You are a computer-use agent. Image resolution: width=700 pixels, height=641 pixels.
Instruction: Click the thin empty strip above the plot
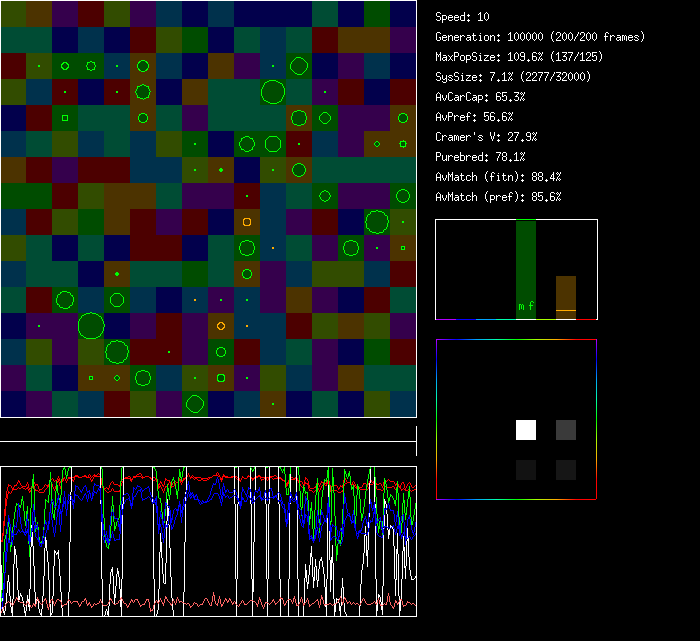pos(208,431)
